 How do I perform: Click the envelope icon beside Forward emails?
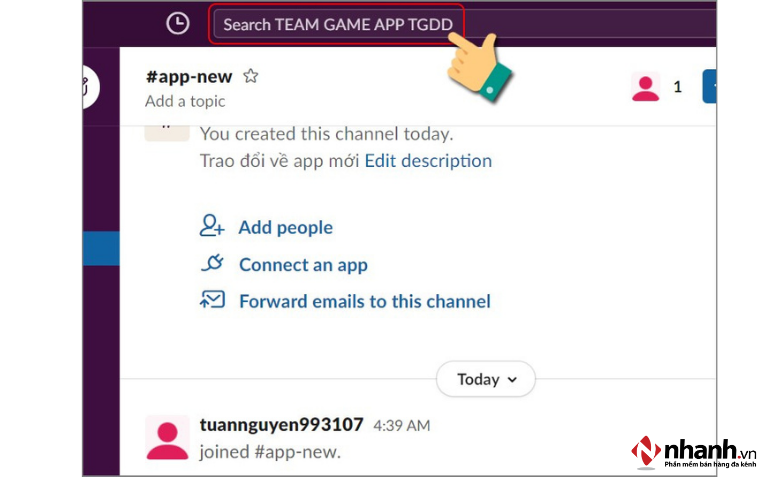(212, 300)
